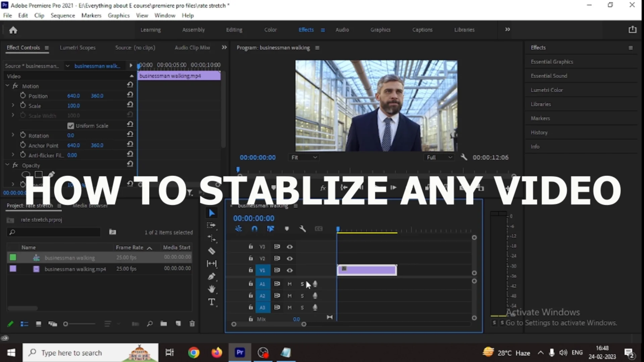644x362 pixels.
Task: Open timeline display settings wrench icon
Action: tap(303, 229)
